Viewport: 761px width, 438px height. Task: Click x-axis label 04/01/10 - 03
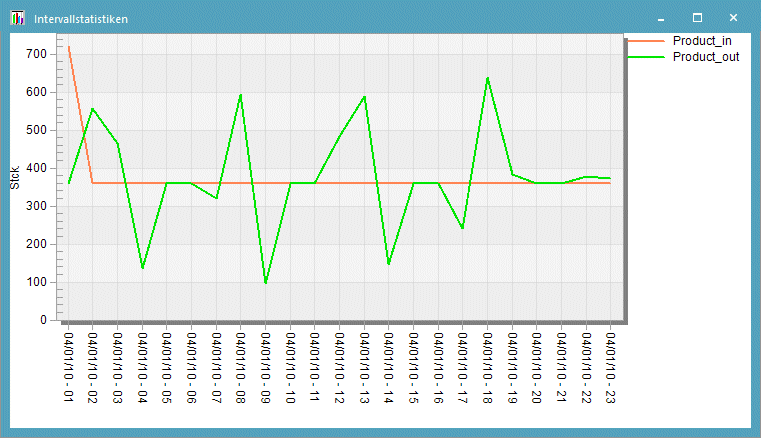(x=118, y=368)
